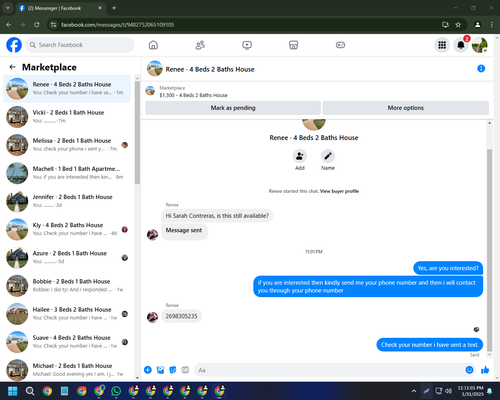Select Melissa - 2 Beds 1 Bath House chat
Viewport: 500px width, 400px height.
[x=67, y=145]
